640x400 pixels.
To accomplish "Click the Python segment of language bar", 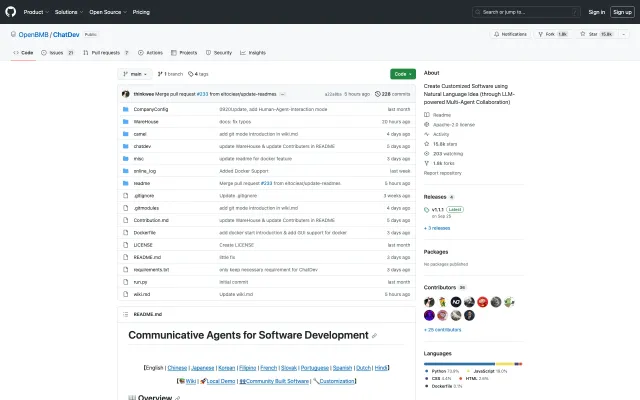I will point(460,364).
